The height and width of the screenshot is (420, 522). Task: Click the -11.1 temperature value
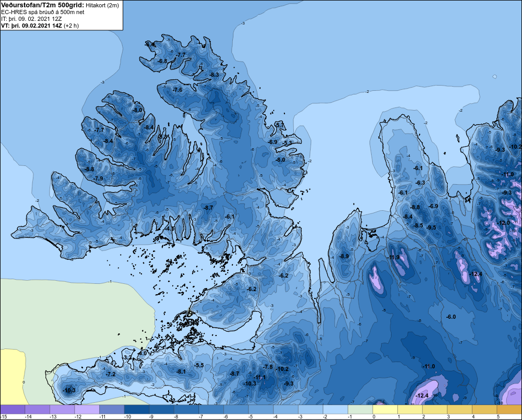[259, 377]
